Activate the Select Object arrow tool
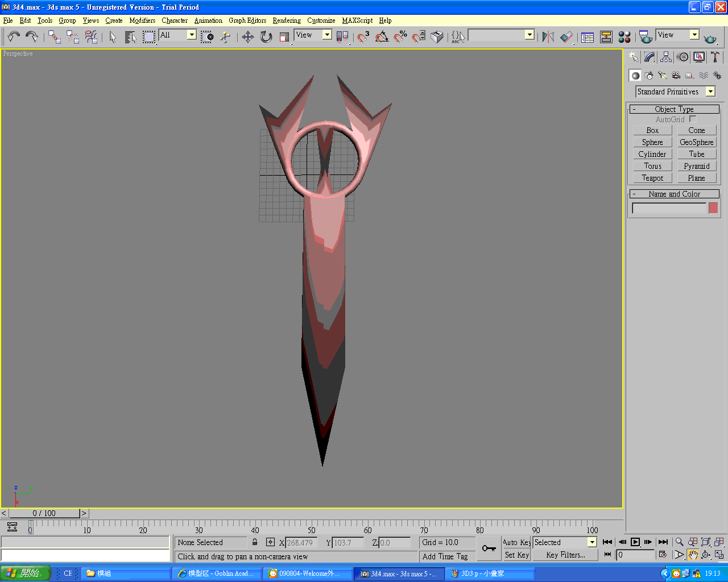The image size is (728, 582). (x=113, y=37)
